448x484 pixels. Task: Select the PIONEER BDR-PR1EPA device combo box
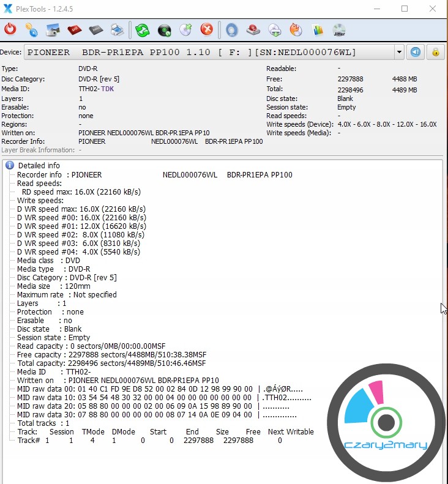tap(208, 52)
